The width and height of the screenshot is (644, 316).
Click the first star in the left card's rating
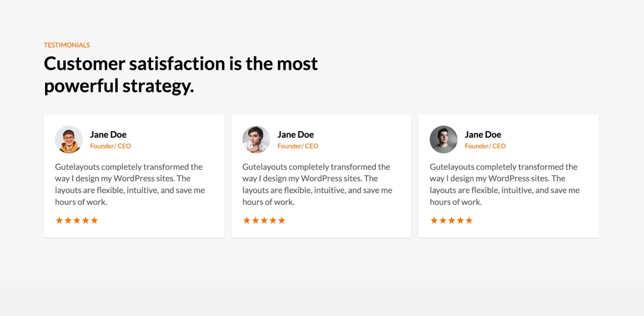59,221
